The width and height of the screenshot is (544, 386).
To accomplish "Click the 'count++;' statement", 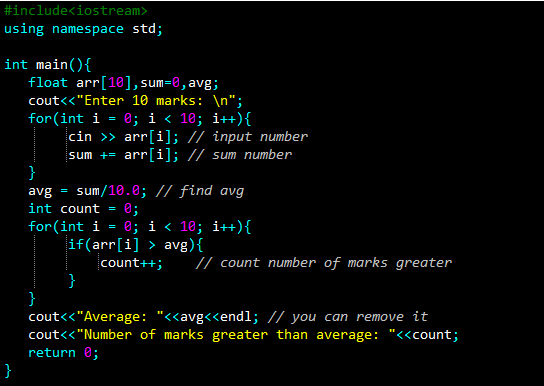I will (x=131, y=263).
